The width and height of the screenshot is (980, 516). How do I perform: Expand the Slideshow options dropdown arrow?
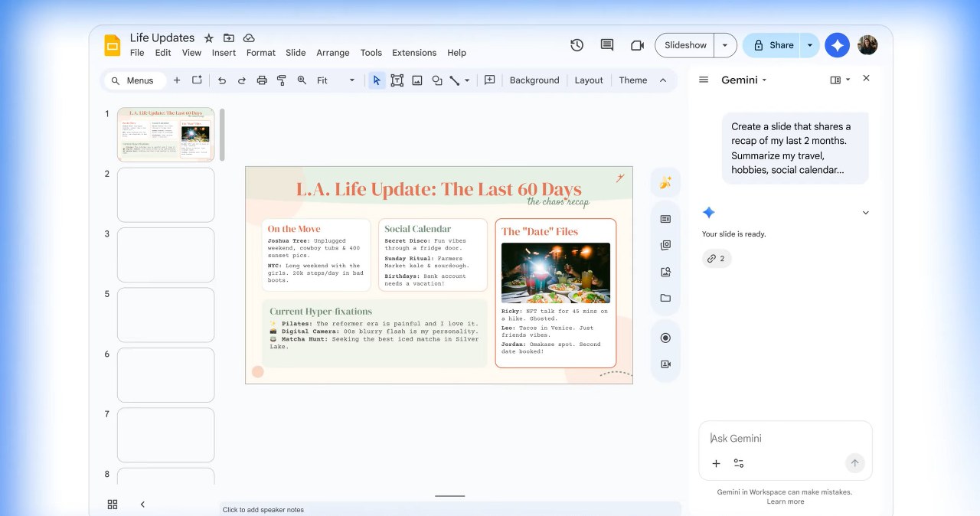[724, 45]
